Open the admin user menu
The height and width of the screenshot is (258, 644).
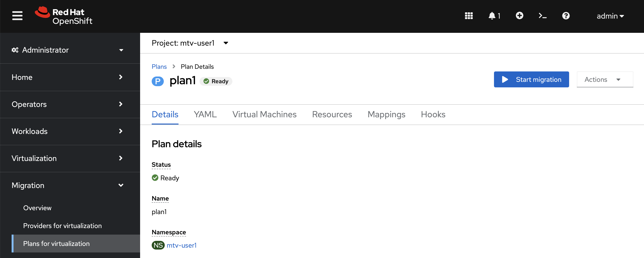point(610,16)
